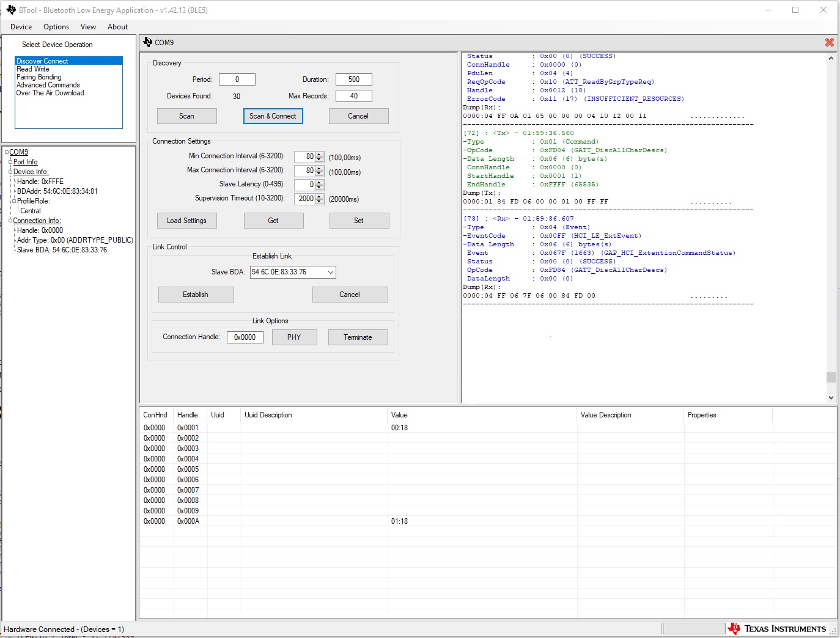
Task: Click the log panel scrollbar thumb
Action: [831, 377]
